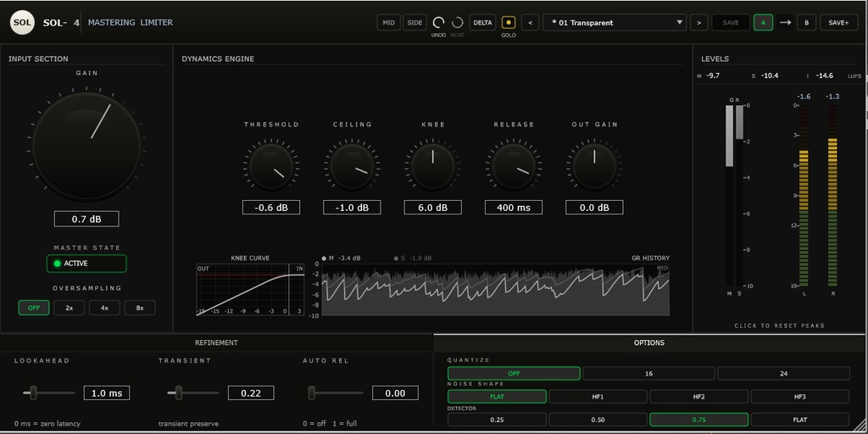Select preset slot B
The image size is (868, 434).
coord(807,23)
